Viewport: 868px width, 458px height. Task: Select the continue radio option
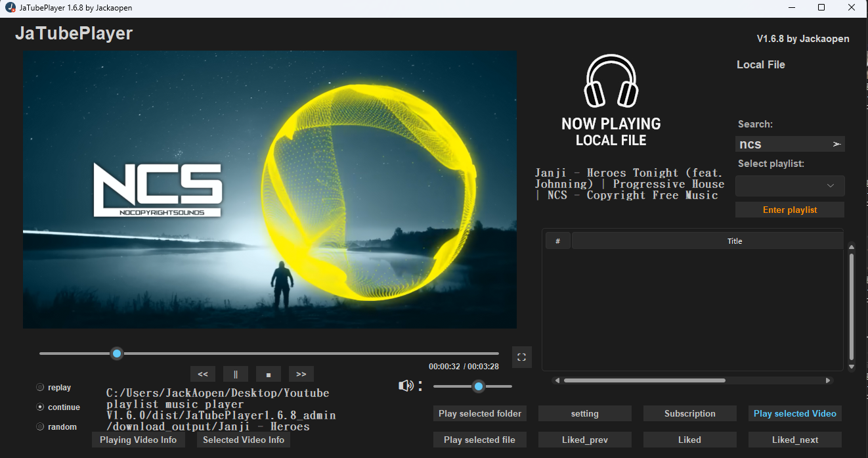(x=41, y=407)
